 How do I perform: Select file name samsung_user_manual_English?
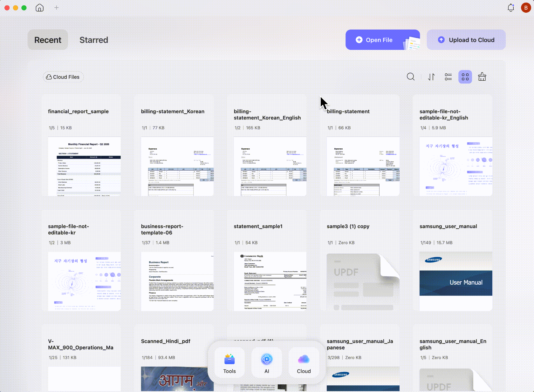click(453, 345)
